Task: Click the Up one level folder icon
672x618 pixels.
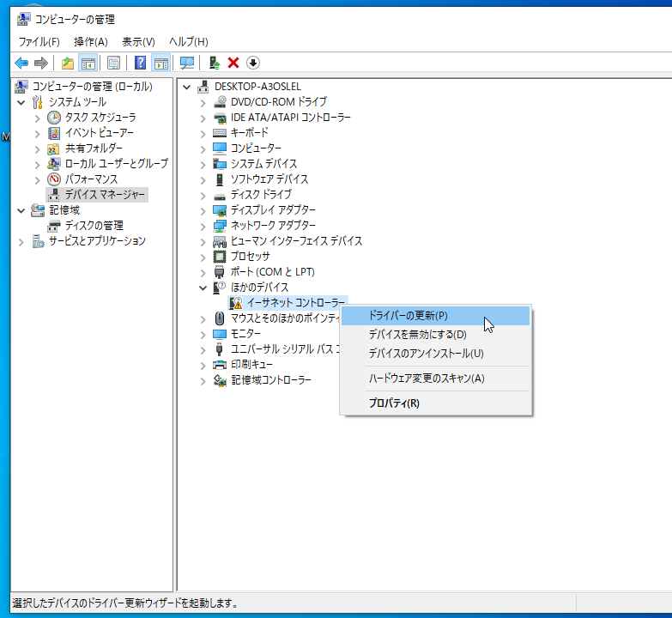Action: tap(68, 63)
